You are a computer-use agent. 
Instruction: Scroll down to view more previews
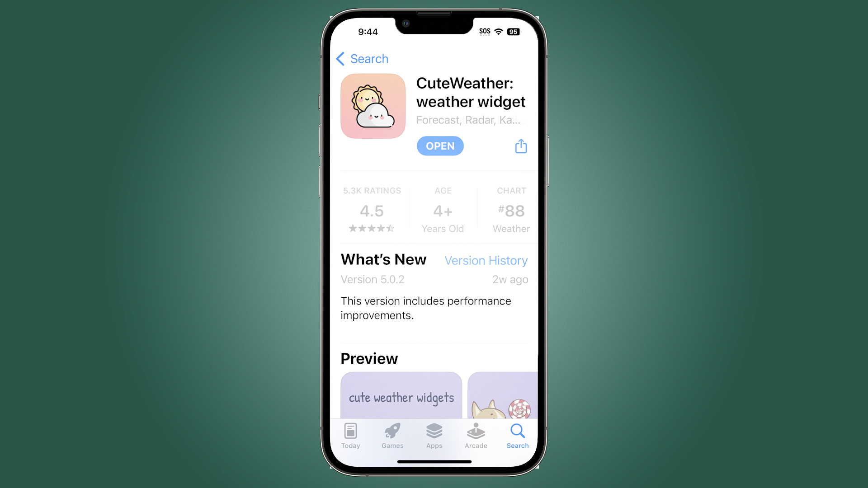click(434, 393)
